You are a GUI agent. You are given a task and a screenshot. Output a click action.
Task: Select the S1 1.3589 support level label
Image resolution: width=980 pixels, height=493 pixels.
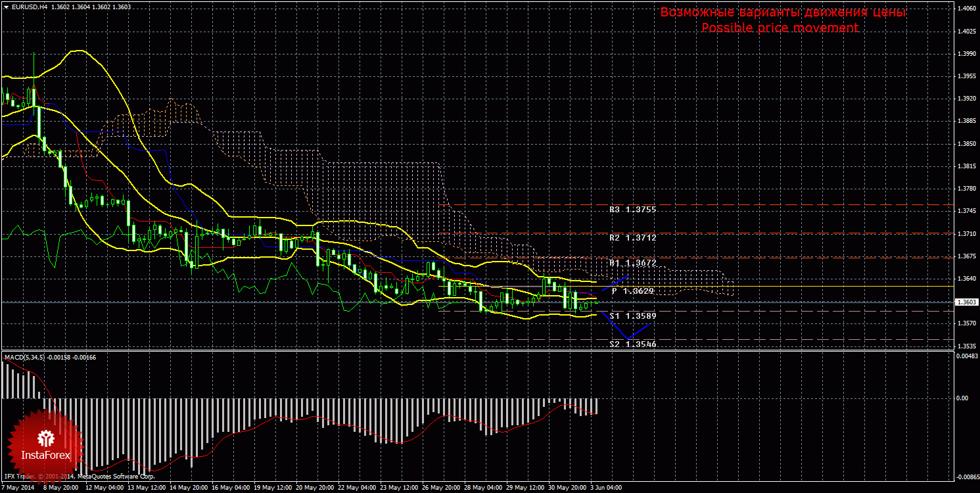point(632,316)
